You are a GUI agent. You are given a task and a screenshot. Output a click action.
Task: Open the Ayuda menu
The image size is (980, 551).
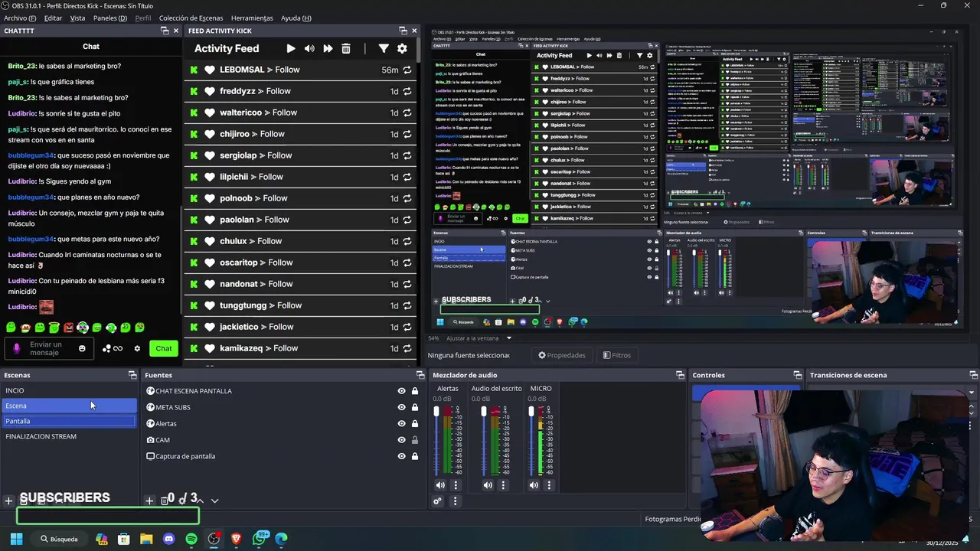pos(296,18)
